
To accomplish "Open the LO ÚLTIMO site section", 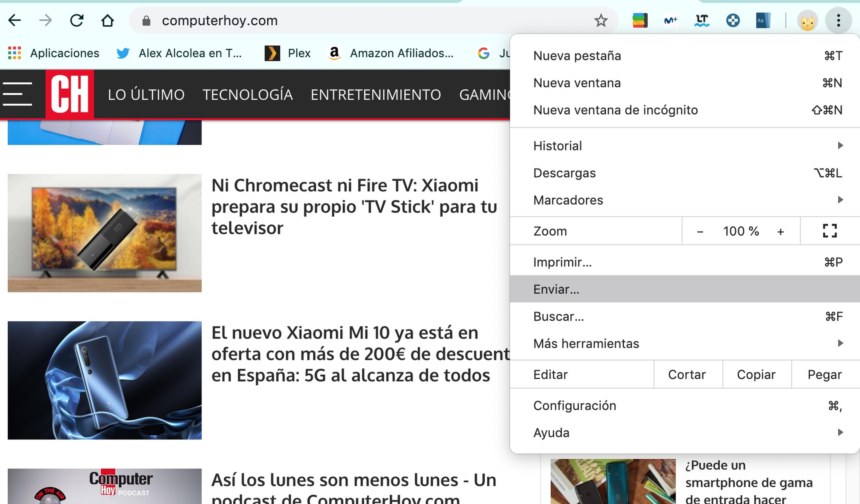I will 146,94.
